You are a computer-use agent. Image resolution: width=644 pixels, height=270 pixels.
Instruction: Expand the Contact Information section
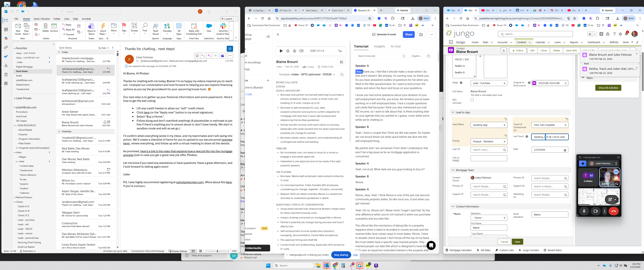click(x=453, y=206)
